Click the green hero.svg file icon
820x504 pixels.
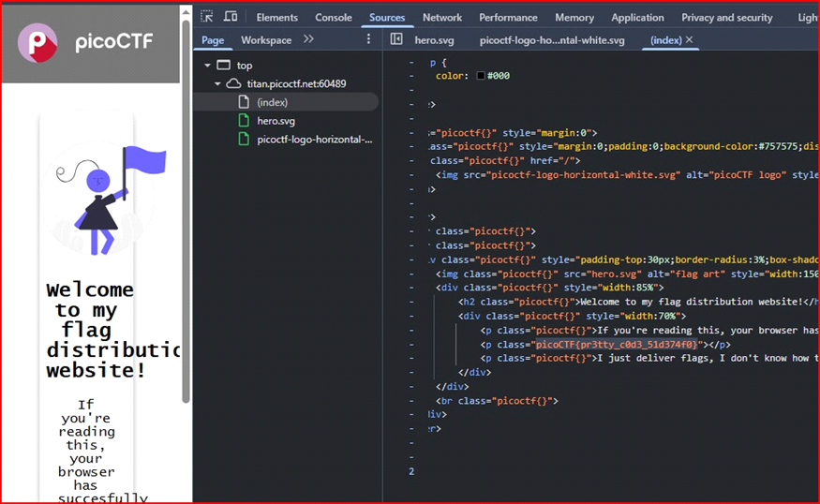pyautogui.click(x=244, y=121)
